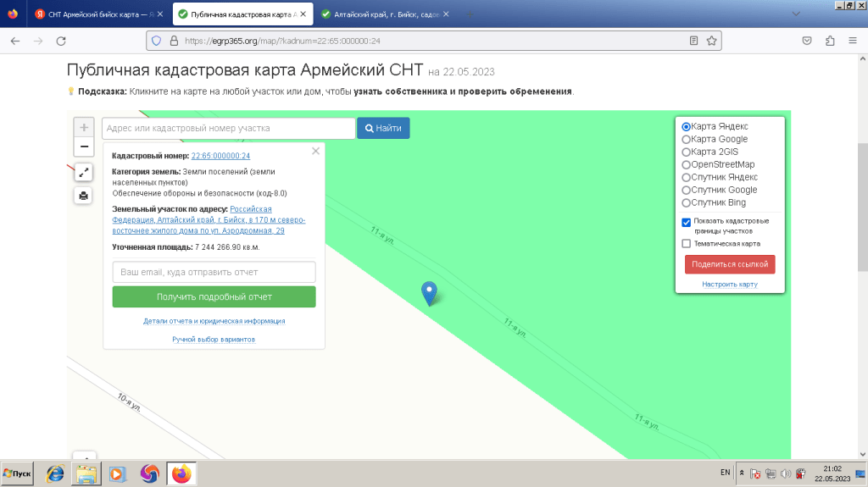Launch Internet Explorer from taskbar

55,473
